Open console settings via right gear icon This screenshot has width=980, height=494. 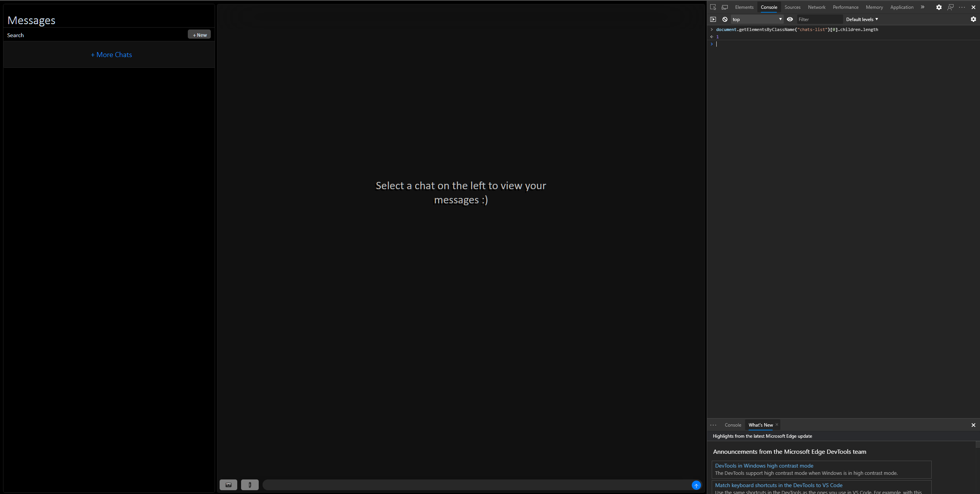973,19
